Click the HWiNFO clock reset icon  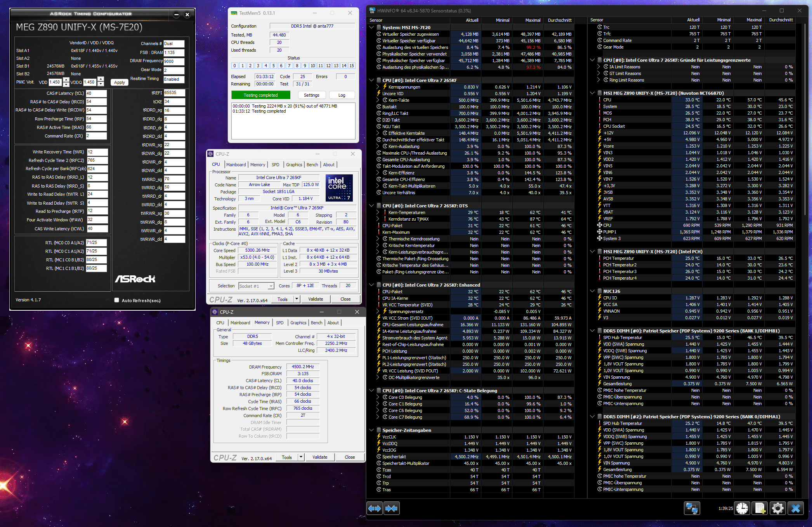[742, 508]
